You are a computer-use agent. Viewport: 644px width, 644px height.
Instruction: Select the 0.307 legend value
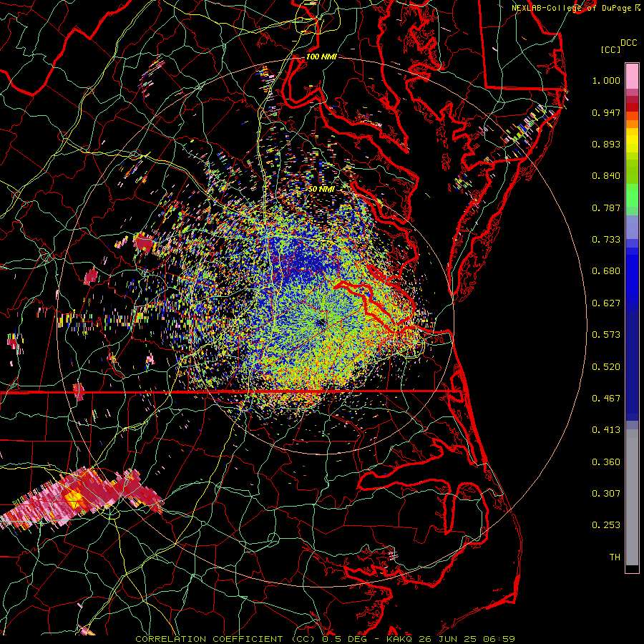coord(606,494)
